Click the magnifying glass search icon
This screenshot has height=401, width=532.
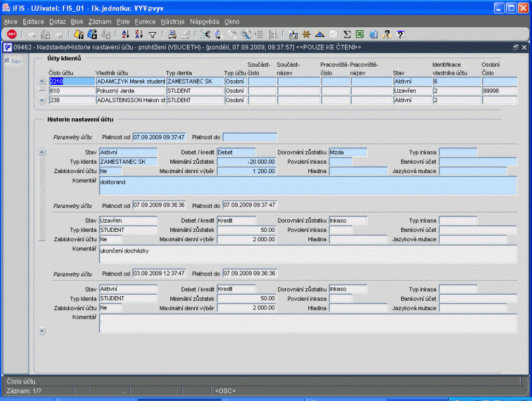246,34
